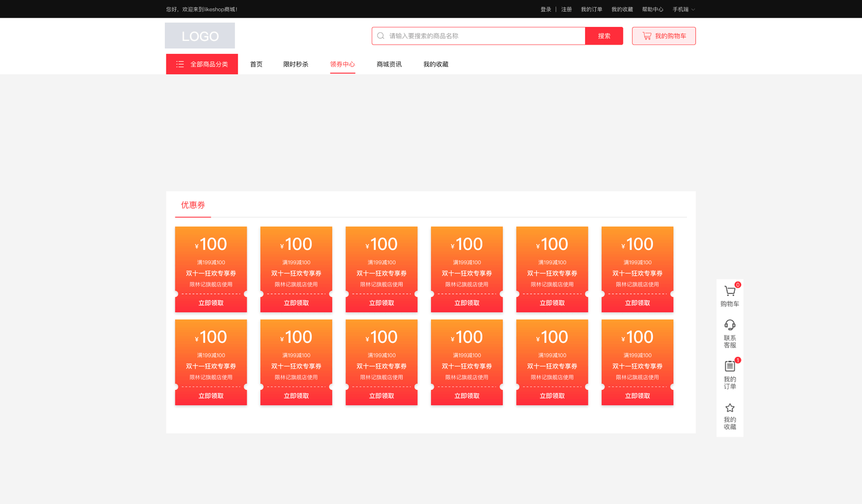The height and width of the screenshot is (504, 862).
Task: Expand the 手机端 dropdown in top bar
Action: (684, 9)
